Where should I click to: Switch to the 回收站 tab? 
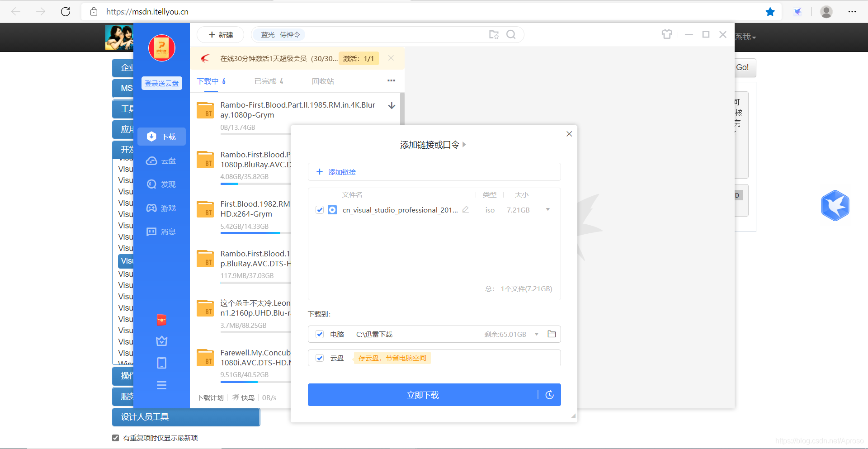click(x=323, y=81)
